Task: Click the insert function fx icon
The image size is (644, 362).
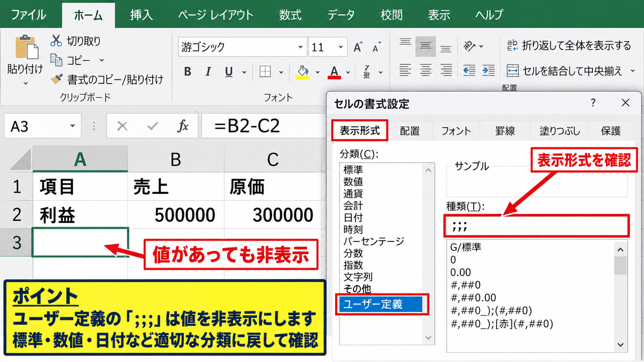Action: 183,126
